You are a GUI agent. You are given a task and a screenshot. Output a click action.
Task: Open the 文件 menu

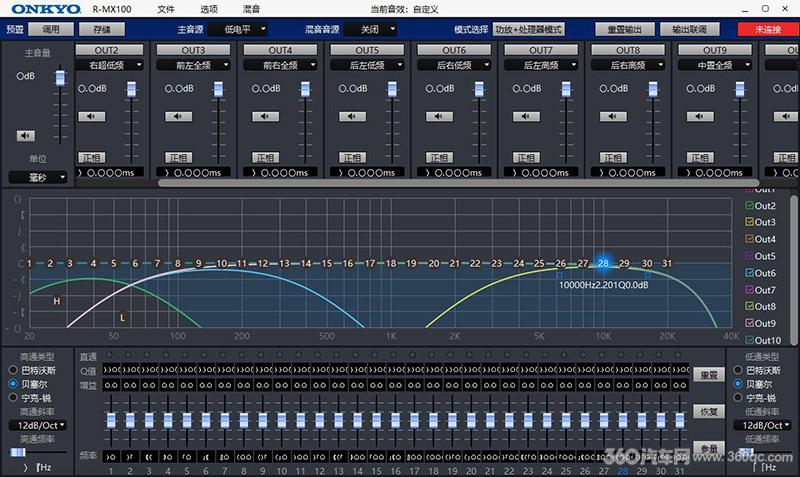point(166,9)
